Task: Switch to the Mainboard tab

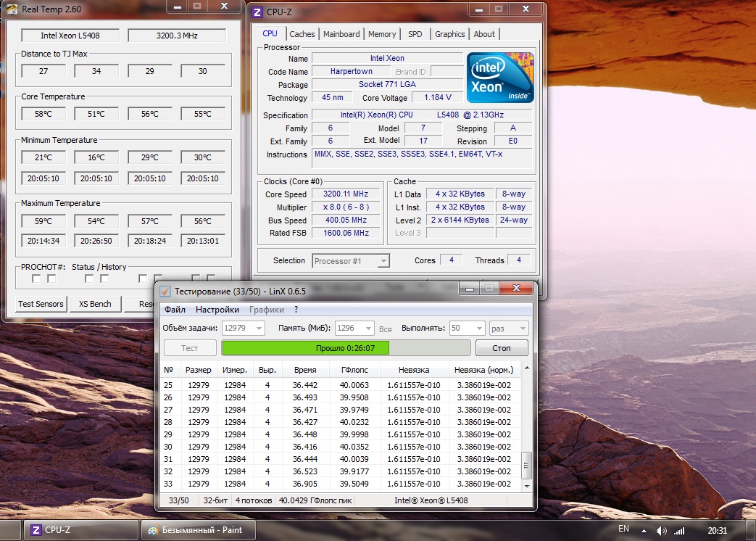Action: (x=341, y=34)
